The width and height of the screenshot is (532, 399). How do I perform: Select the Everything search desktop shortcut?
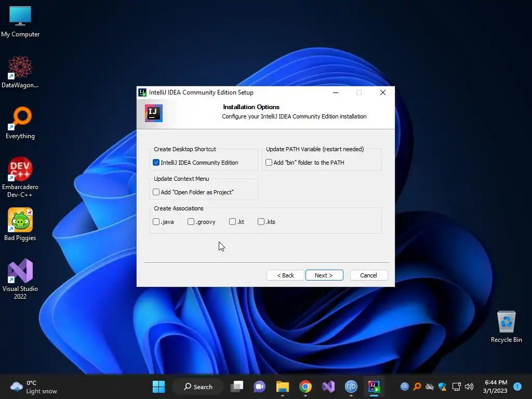click(20, 123)
